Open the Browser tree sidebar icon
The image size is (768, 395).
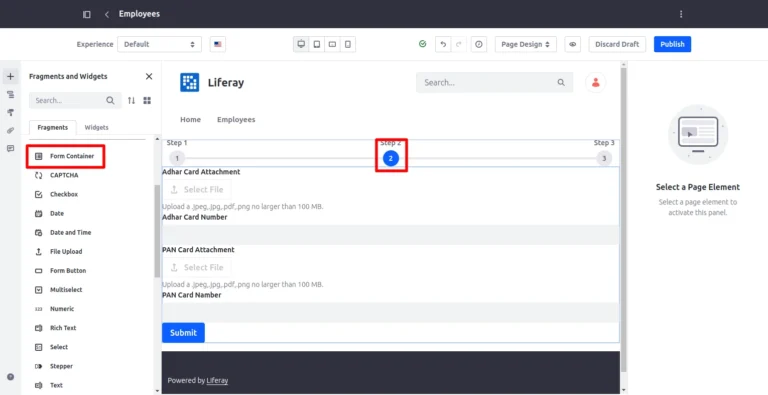coord(10,95)
